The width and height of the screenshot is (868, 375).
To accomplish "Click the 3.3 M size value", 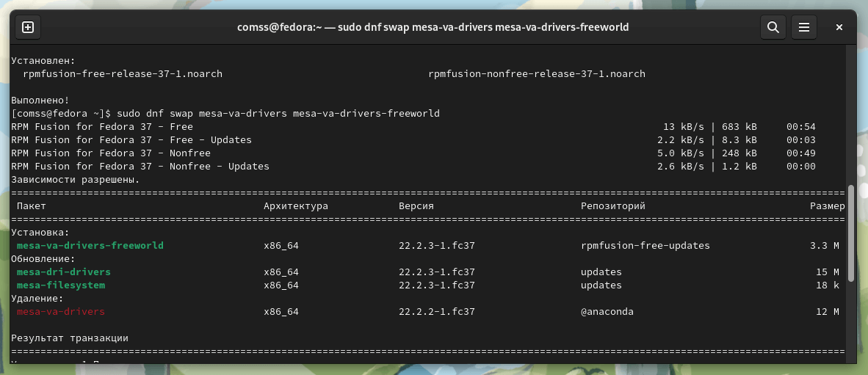I will point(825,245).
